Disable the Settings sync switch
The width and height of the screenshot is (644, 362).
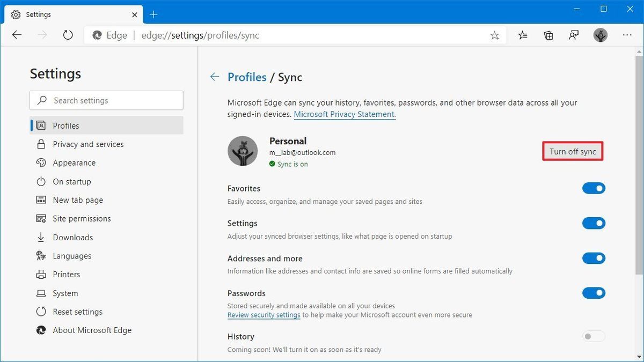coord(594,223)
